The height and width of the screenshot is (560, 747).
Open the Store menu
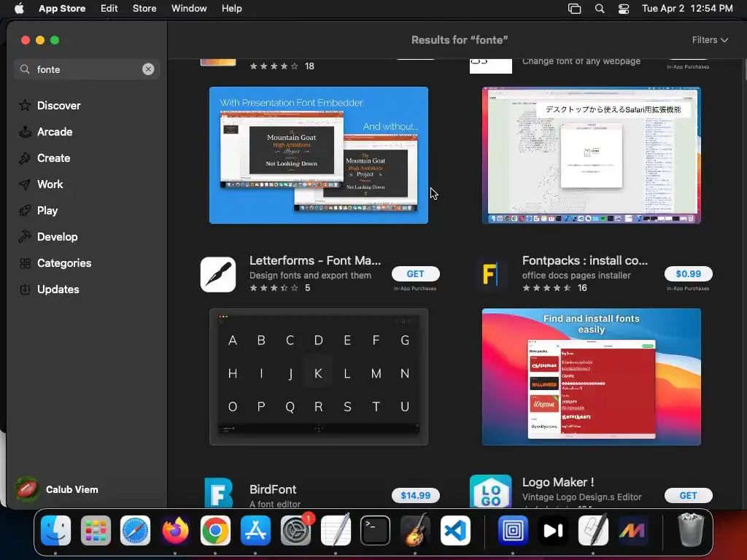tap(144, 9)
